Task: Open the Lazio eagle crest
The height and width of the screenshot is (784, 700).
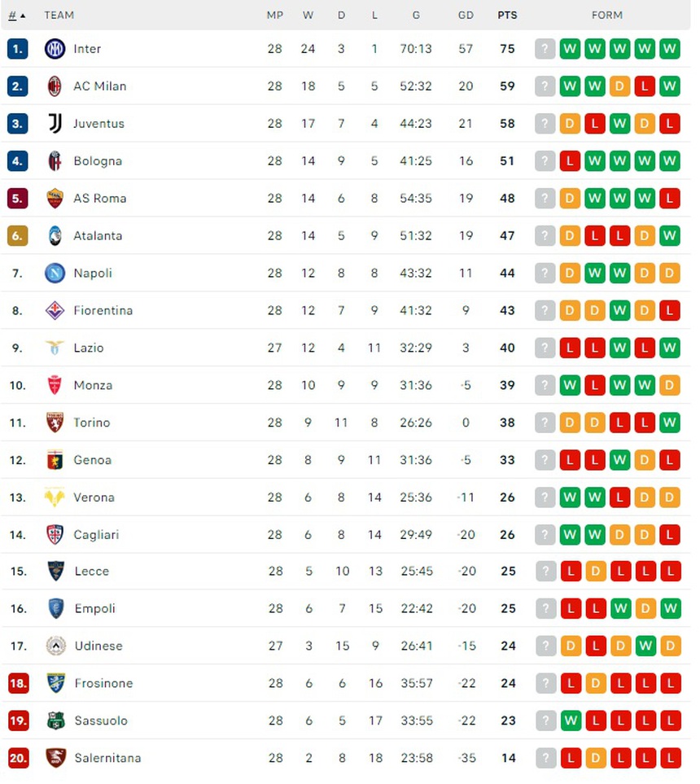Action: tap(55, 348)
